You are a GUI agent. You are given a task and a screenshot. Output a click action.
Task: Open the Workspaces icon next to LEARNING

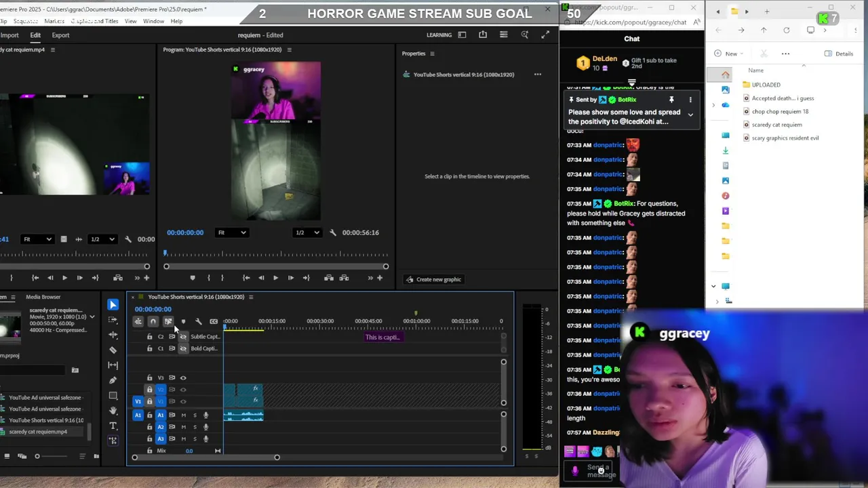coord(462,35)
